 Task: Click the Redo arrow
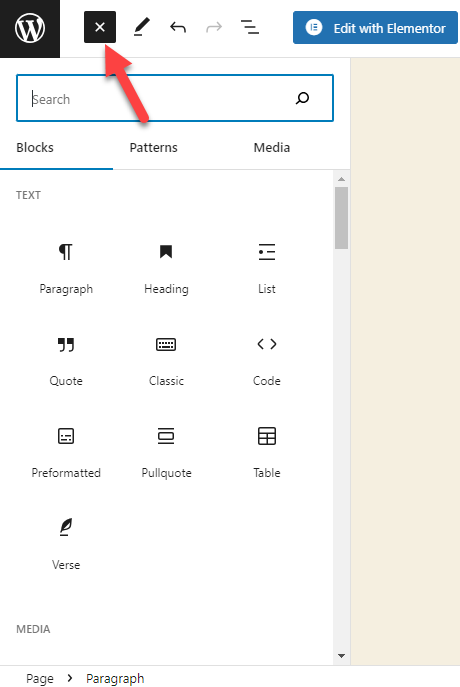pyautogui.click(x=214, y=28)
